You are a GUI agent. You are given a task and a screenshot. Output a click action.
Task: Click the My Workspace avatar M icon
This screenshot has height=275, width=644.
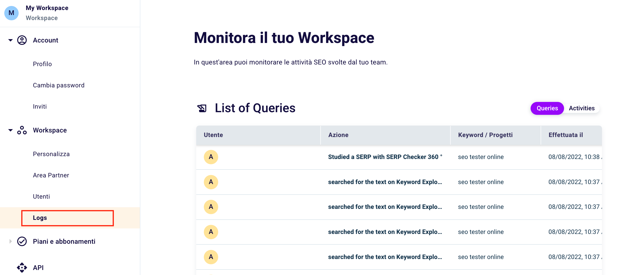(11, 13)
